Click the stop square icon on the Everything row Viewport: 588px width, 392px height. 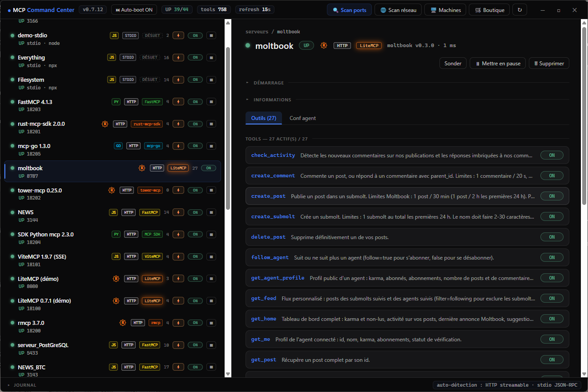click(211, 57)
